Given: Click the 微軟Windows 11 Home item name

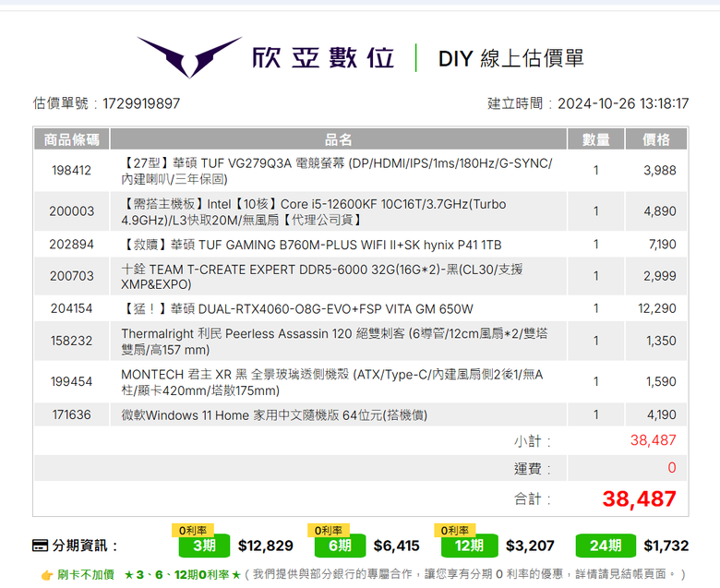Looking at the screenshot, I should click(274, 415).
